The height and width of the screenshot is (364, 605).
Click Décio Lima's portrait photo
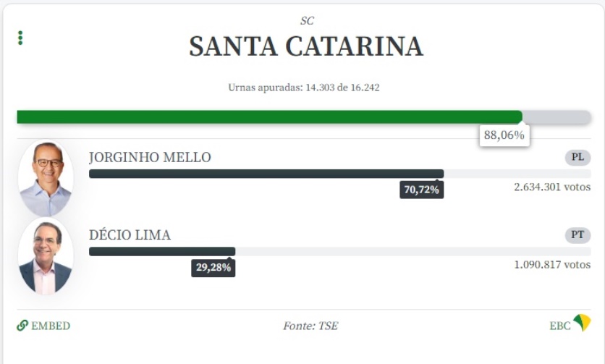point(46,256)
